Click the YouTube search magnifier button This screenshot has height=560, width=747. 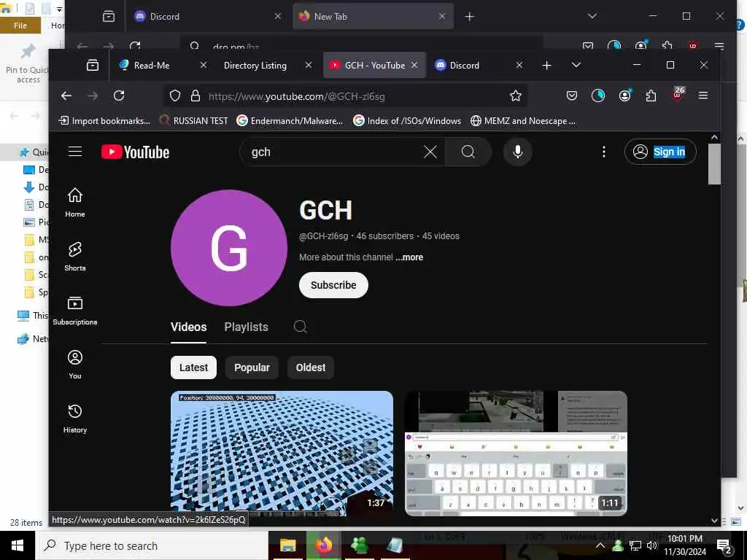pos(468,152)
